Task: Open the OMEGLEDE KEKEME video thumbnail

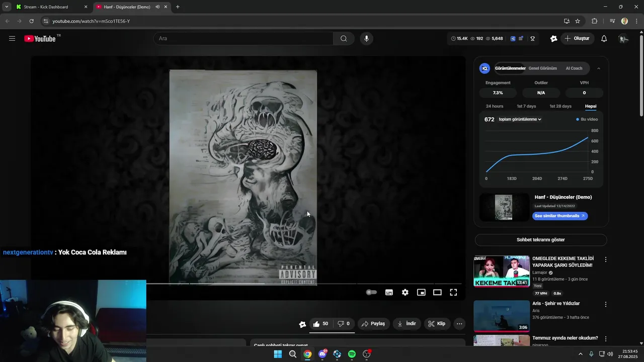Action: pyautogui.click(x=502, y=271)
